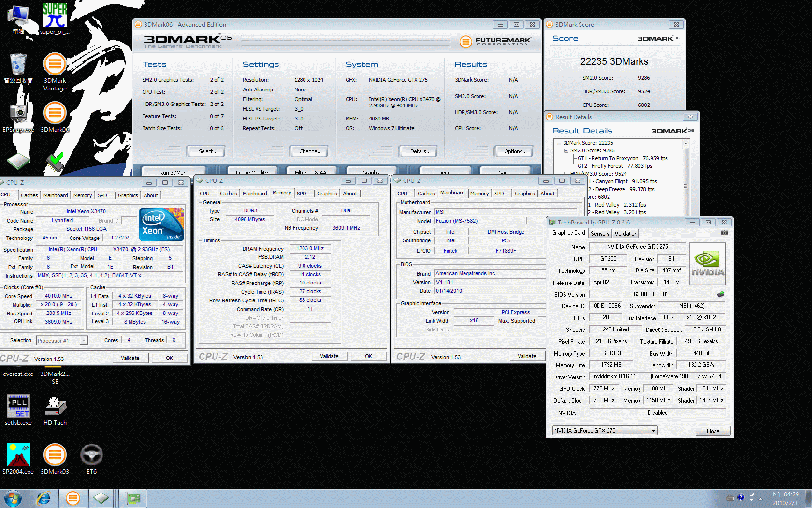The image size is (812, 508).
Task: Click the Core Speed field showing 4010.0 MHz
Action: (x=58, y=296)
